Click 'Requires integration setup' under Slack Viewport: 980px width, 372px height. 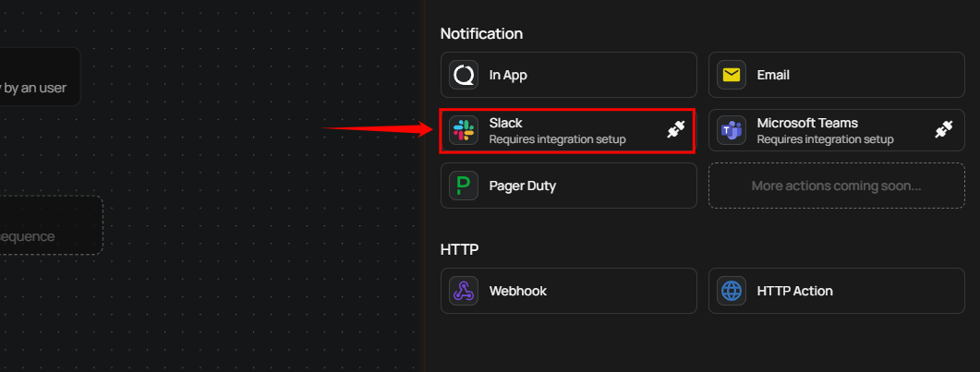pos(558,139)
